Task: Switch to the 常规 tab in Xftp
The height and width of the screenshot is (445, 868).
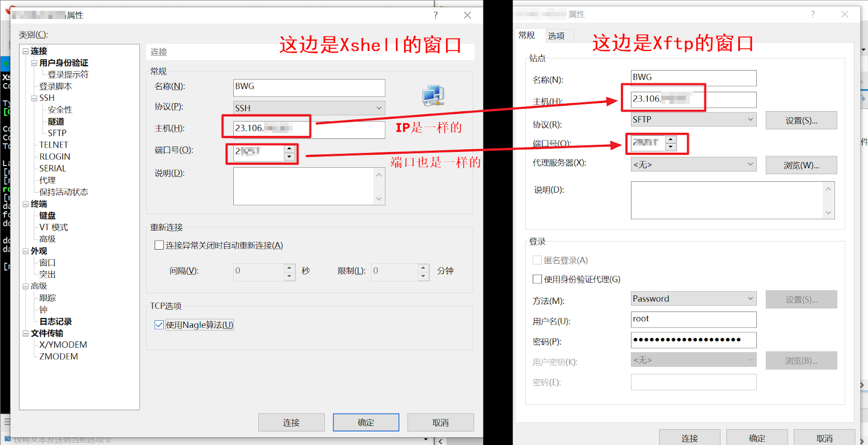Action: pyautogui.click(x=526, y=35)
